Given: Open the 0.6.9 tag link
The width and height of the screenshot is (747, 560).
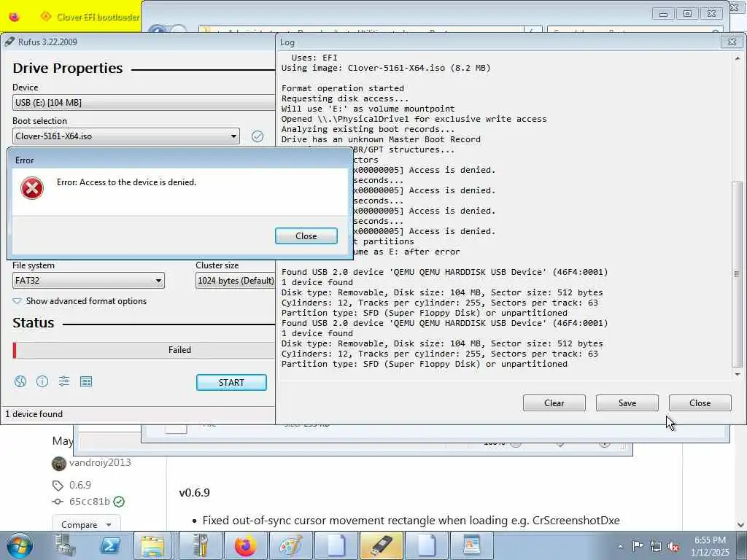Looking at the screenshot, I should (80, 485).
